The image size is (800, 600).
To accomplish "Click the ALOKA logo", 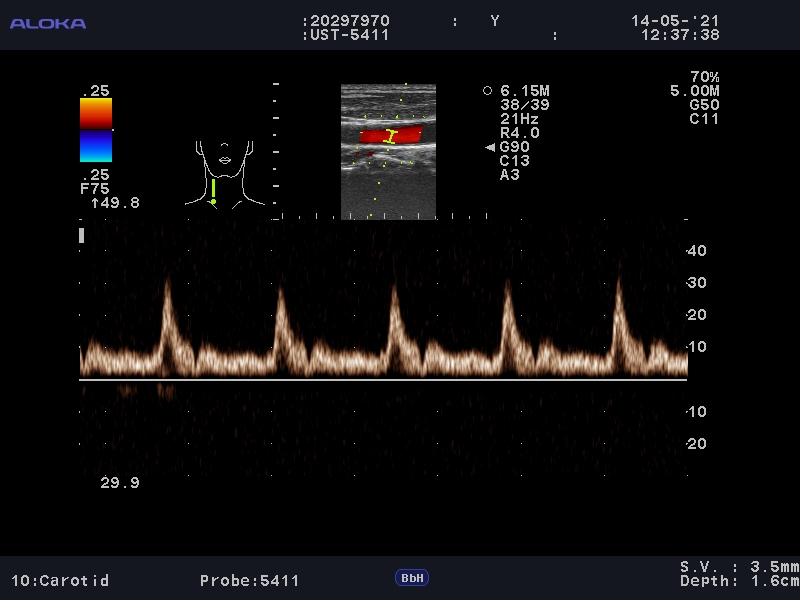I will pos(47,23).
